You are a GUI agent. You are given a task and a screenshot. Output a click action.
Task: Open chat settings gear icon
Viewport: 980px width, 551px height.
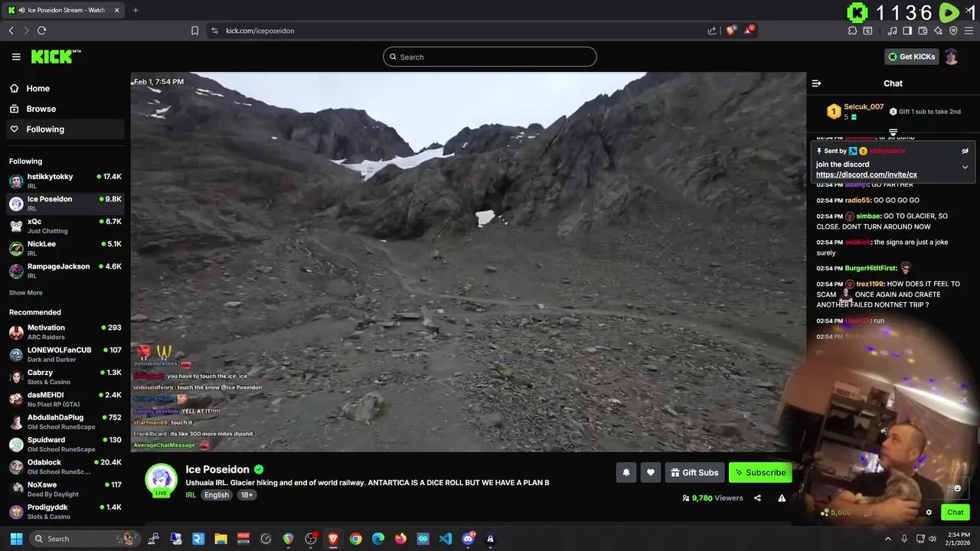929,513
